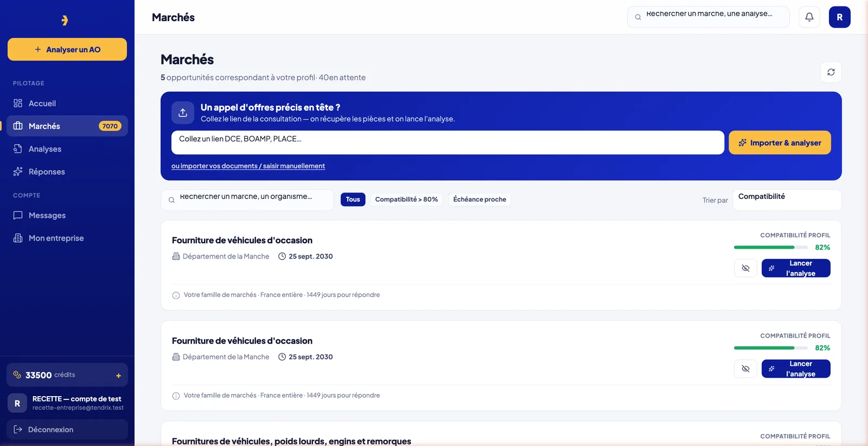This screenshot has width=868, height=446.
Task: Click the magnifier icon in the marchés filter search
Action: (171, 200)
